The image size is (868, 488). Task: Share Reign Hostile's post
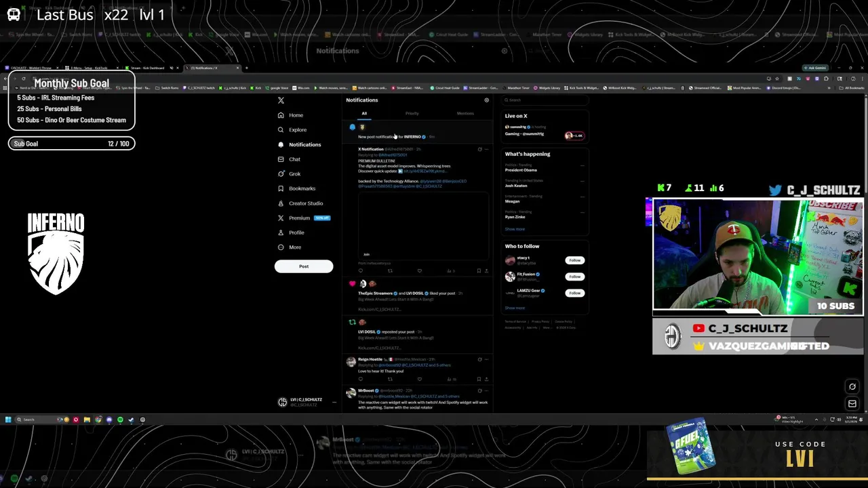(x=486, y=380)
